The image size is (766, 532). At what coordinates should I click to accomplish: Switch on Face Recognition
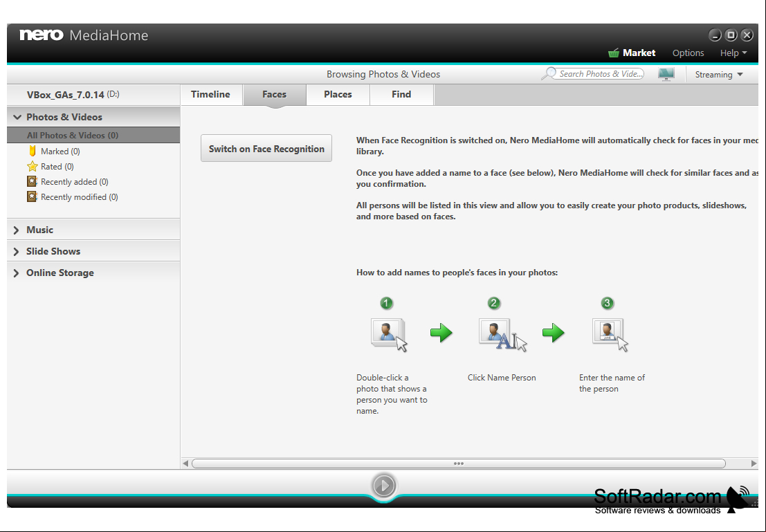266,149
